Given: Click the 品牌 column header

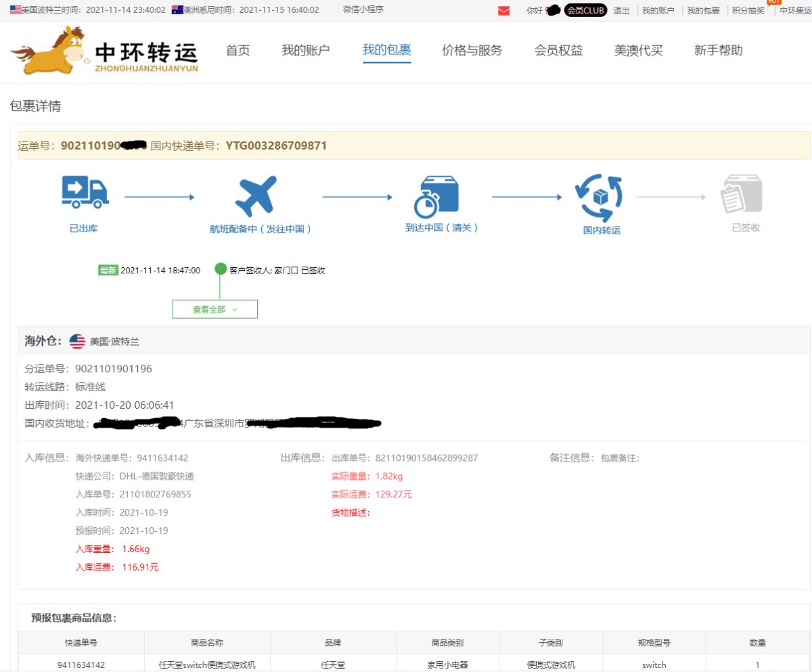Looking at the screenshot, I should click(333, 644).
